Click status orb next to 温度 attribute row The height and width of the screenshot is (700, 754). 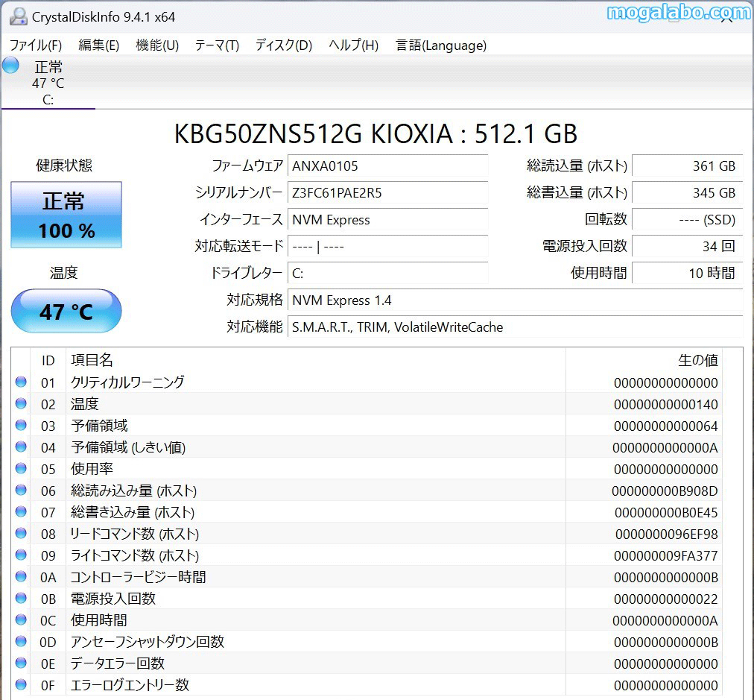click(21, 404)
